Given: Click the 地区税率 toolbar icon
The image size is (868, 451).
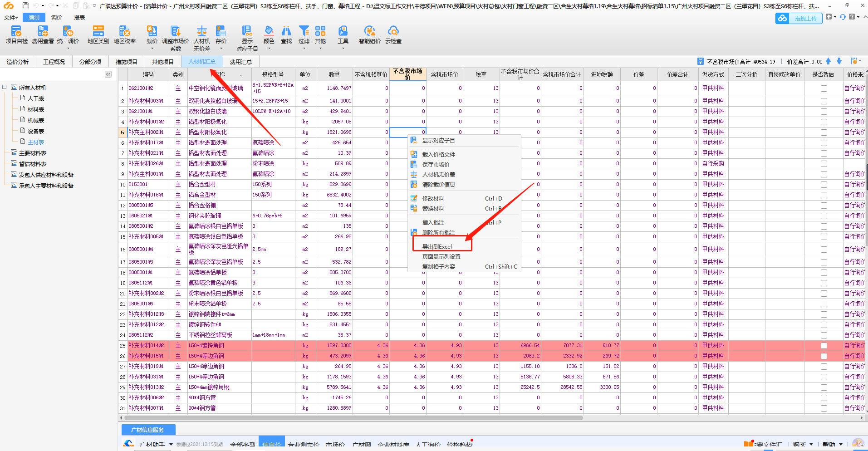Looking at the screenshot, I should pyautogui.click(x=124, y=31).
